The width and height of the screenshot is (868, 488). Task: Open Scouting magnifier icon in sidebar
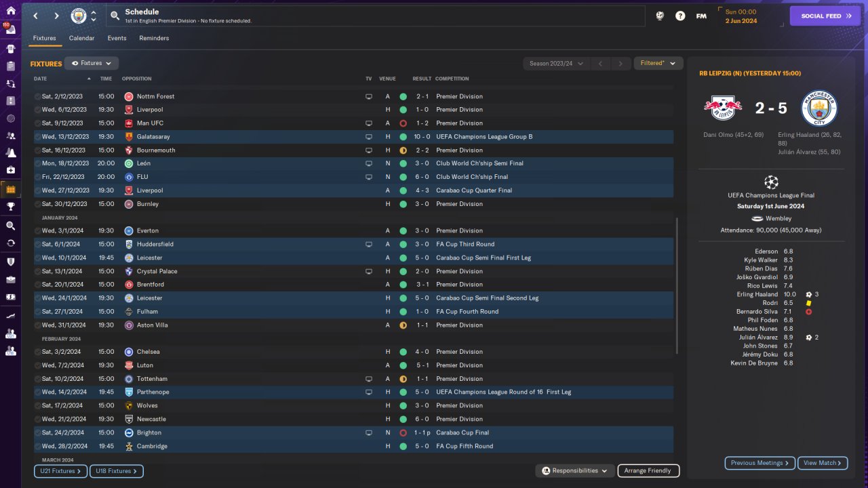point(10,226)
